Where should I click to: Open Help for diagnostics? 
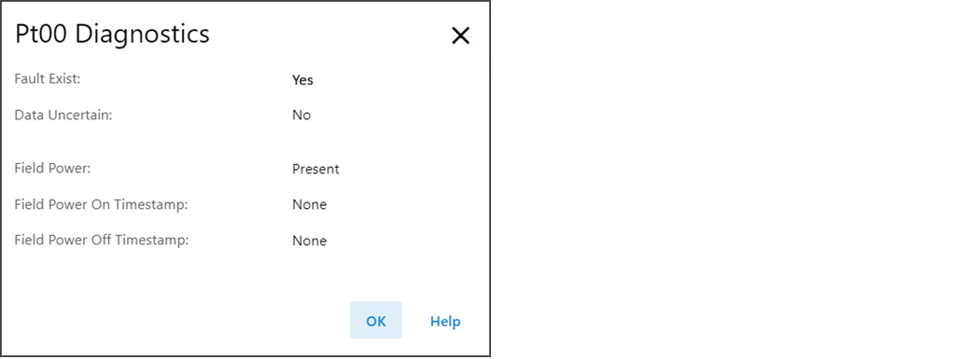pyautogui.click(x=445, y=321)
